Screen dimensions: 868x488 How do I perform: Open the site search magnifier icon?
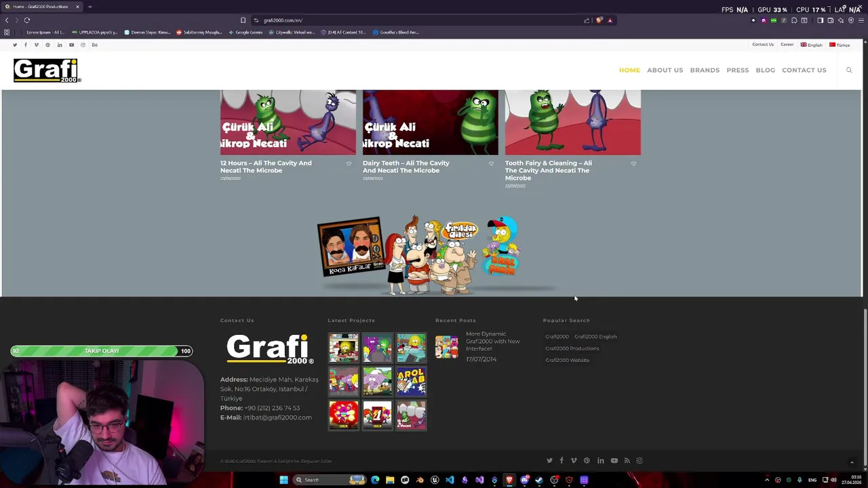coord(848,70)
